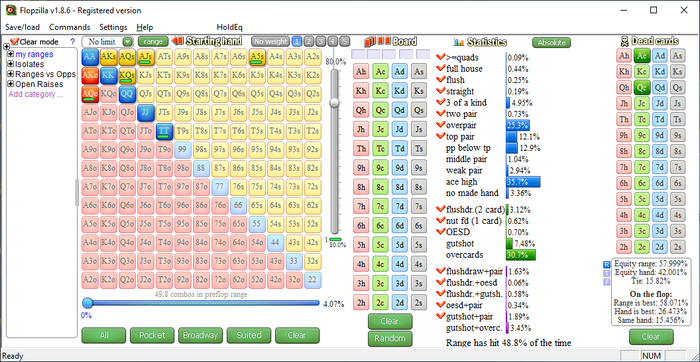Screen dimensions: 700x362
Task: Click the Broadway hands button
Action: pos(200,335)
